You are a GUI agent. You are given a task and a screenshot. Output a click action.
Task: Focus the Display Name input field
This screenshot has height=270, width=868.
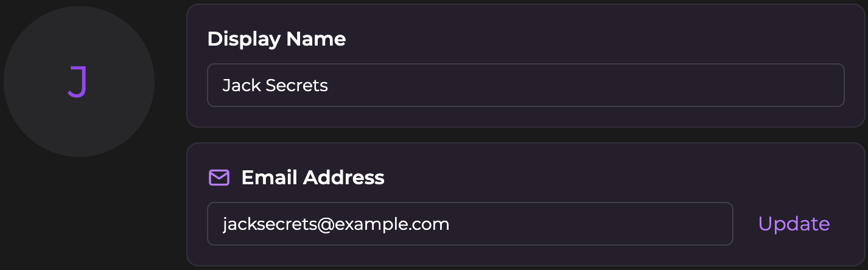click(525, 85)
